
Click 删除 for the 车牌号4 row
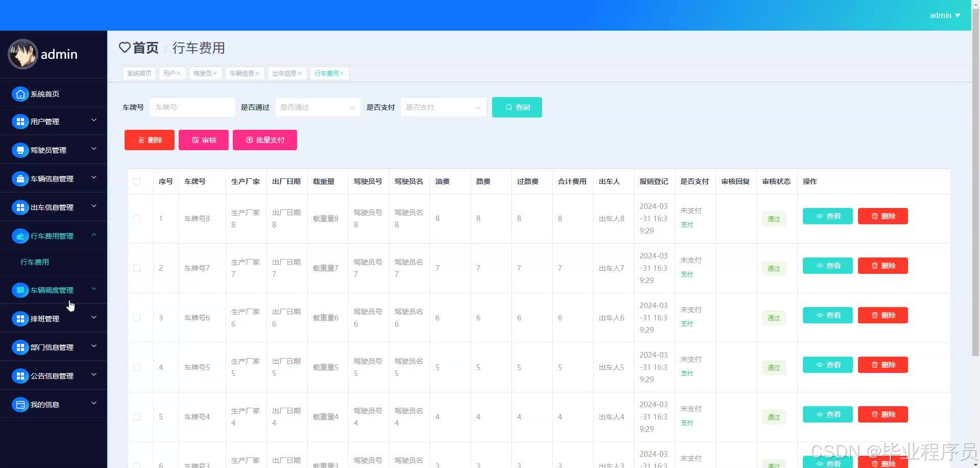point(883,414)
